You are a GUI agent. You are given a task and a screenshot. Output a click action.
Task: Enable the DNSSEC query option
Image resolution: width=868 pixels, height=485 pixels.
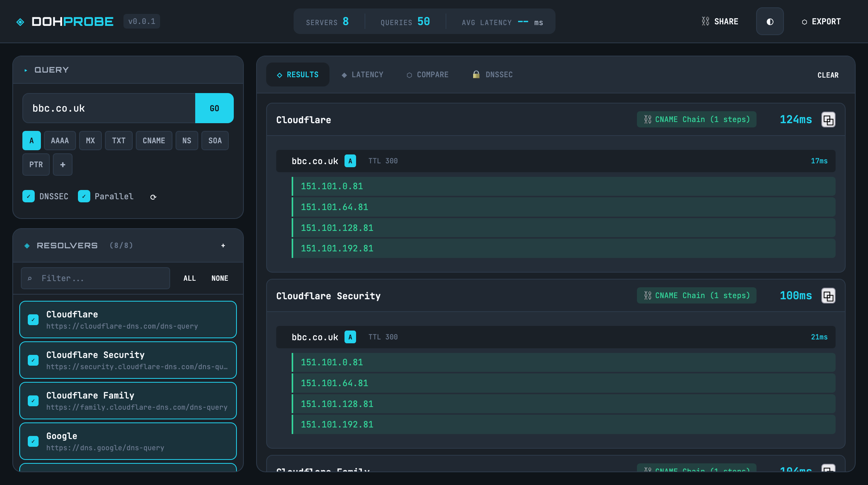[29, 196]
